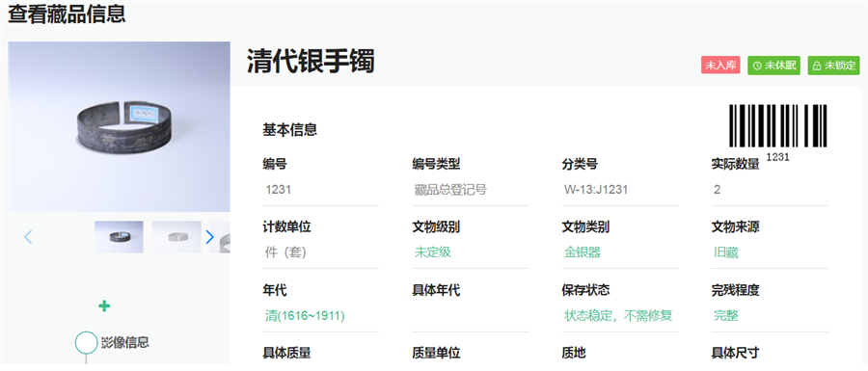Screen dimensions: 868x371
Task: Click the 未锁定 status tag
Action: click(x=833, y=66)
